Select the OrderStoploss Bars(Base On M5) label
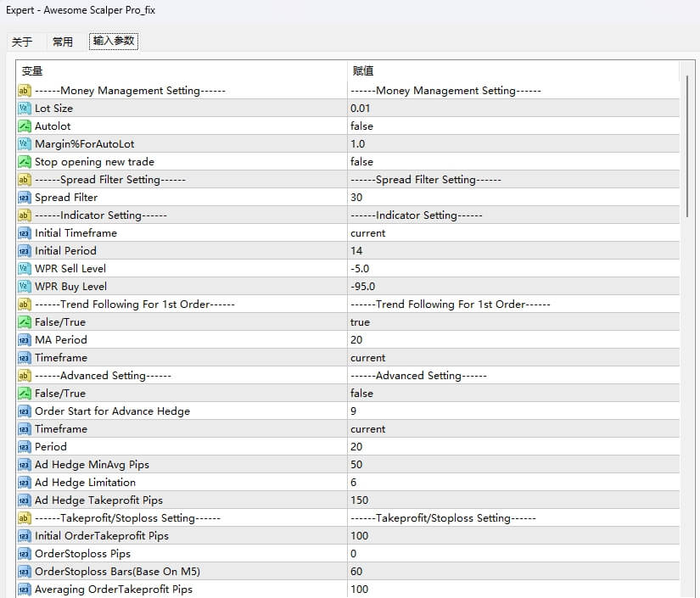 117,572
